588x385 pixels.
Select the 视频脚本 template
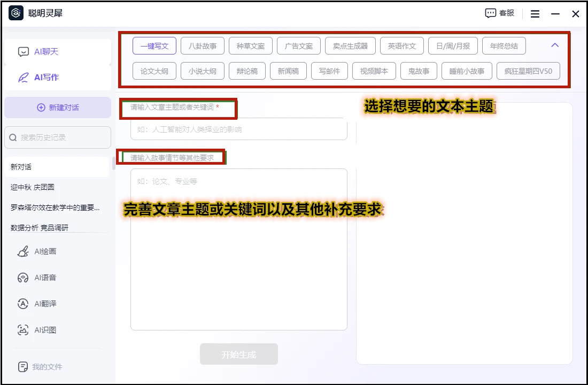[374, 71]
